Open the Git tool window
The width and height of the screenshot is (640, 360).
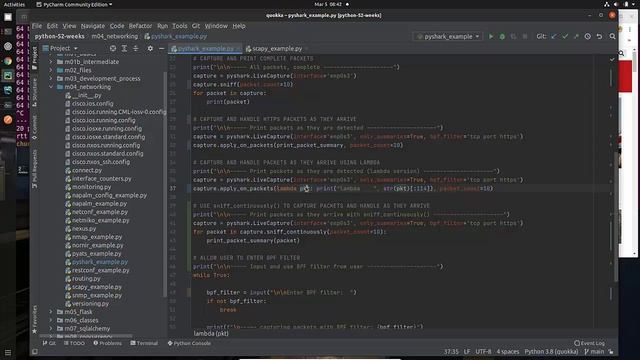click(49, 343)
